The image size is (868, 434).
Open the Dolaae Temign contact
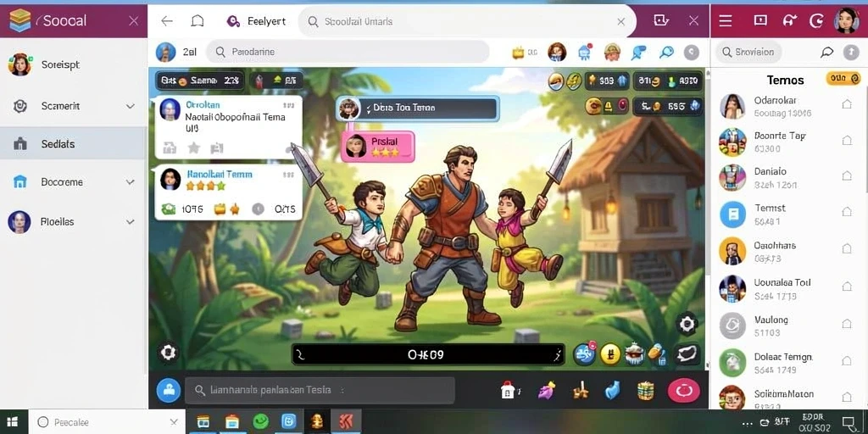tap(787, 363)
